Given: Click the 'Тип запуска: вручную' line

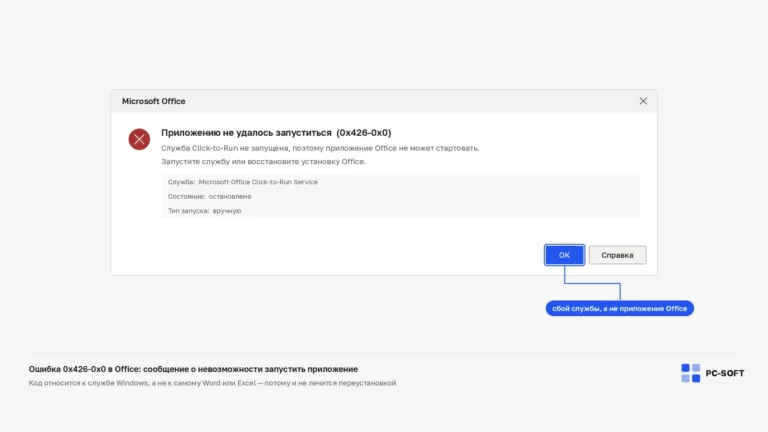Looking at the screenshot, I should 204,211.
